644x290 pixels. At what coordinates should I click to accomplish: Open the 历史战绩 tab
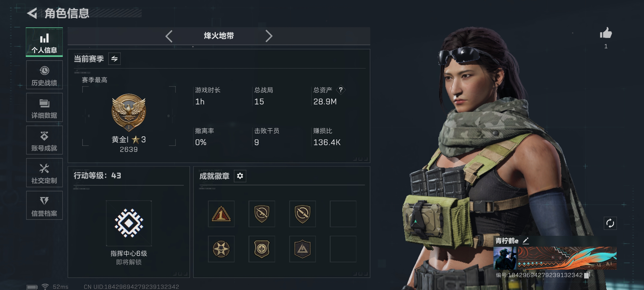pyautogui.click(x=44, y=75)
